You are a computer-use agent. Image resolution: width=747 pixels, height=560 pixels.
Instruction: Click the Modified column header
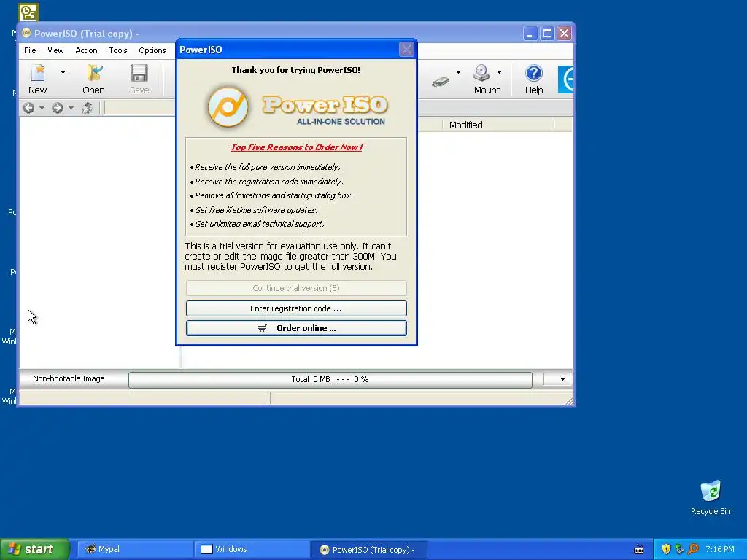pyautogui.click(x=498, y=125)
